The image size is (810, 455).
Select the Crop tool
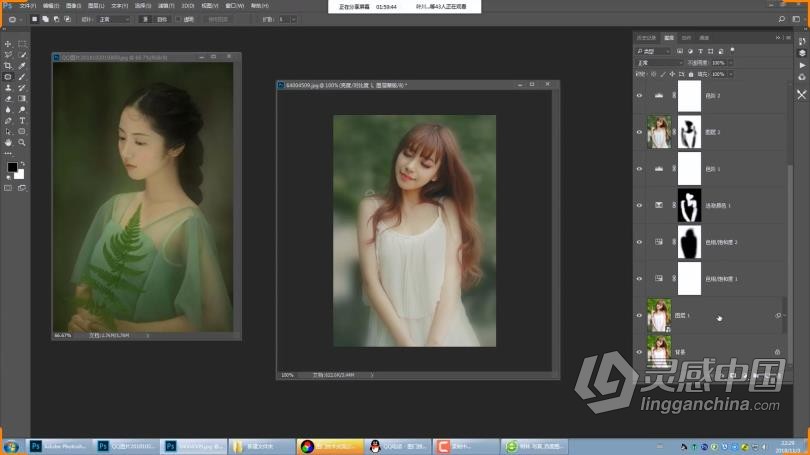[8, 66]
